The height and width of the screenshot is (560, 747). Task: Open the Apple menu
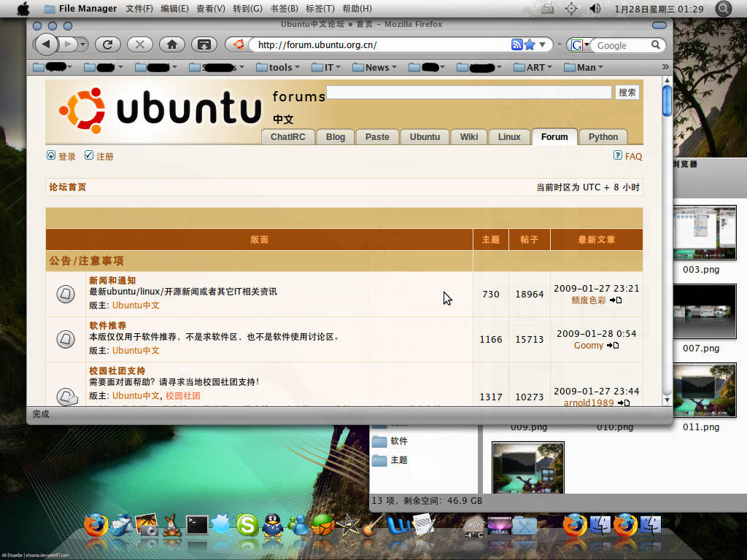23,9
